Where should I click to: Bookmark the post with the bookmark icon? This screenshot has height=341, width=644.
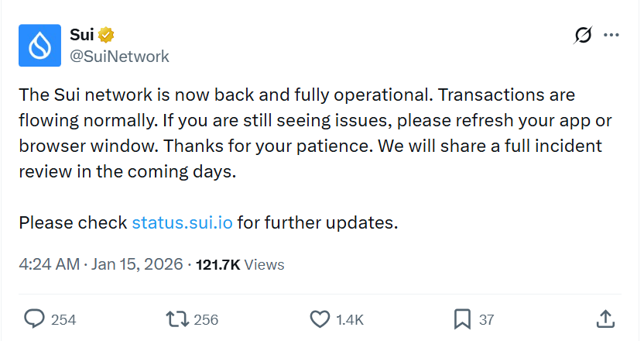click(462, 319)
